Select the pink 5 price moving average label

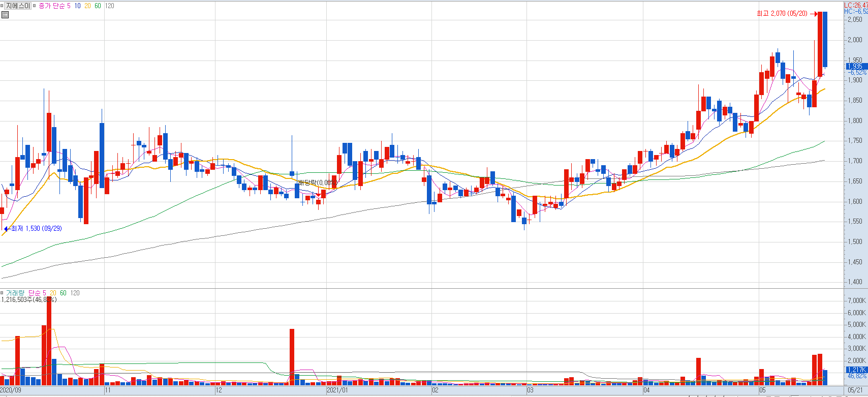[69, 6]
